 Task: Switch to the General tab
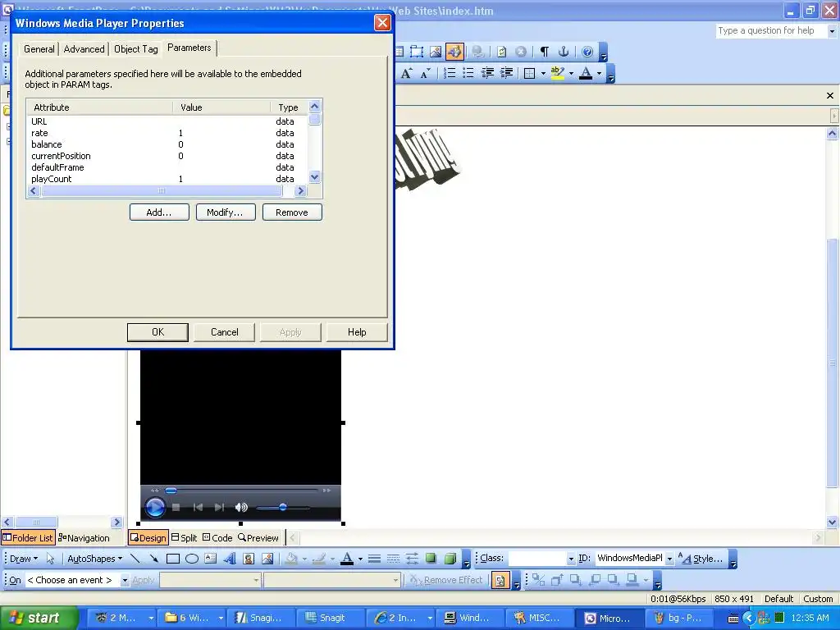tap(39, 48)
